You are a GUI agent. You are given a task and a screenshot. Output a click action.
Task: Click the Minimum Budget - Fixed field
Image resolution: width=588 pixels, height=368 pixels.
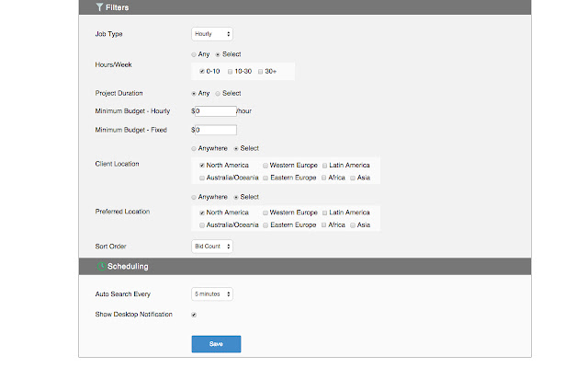coord(215,130)
